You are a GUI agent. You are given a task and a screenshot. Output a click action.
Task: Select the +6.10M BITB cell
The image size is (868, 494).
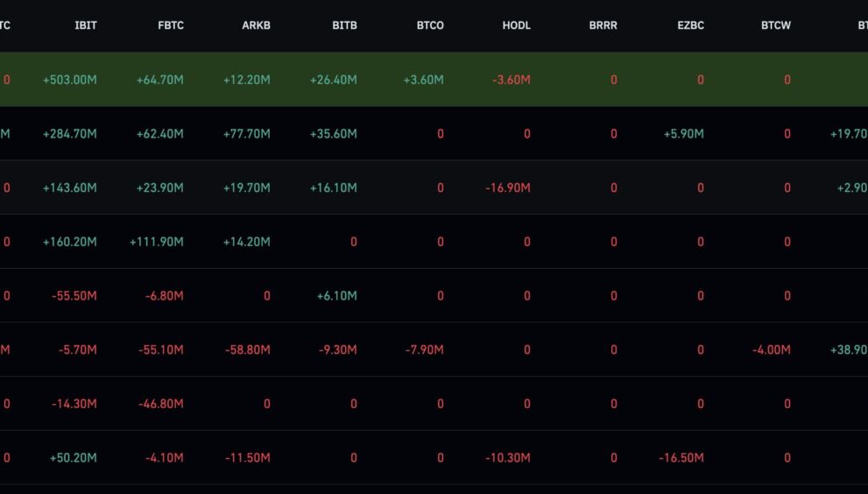336,296
